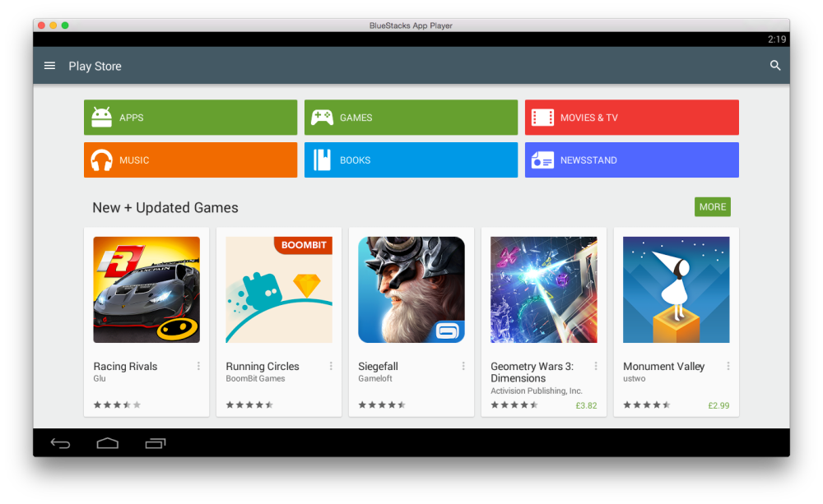Purchase Monument Valley for £2.99
823x504 pixels.
click(x=719, y=405)
